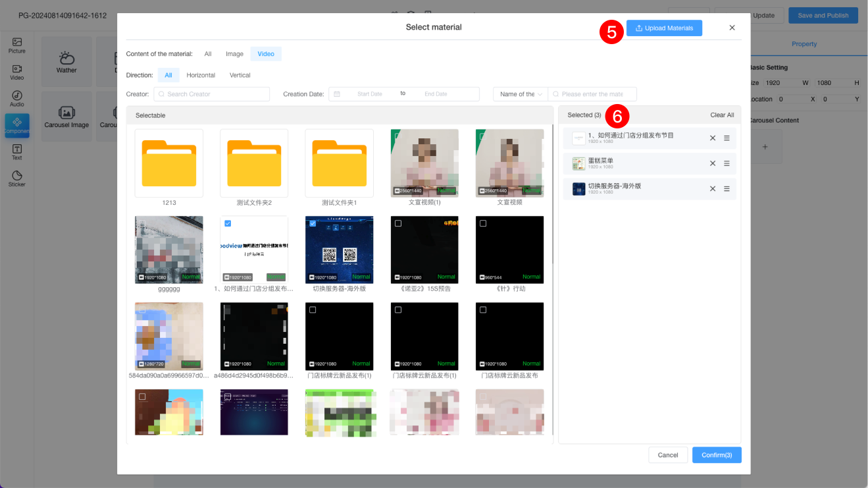Screen dimensions: 868x488
Task: Click the End Date field
Action: [436, 94]
